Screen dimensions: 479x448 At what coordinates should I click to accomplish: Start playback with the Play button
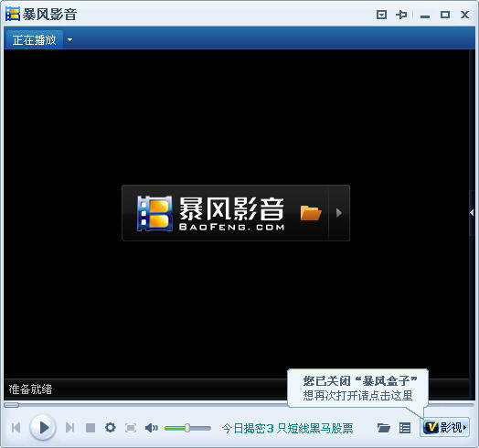coord(43,427)
